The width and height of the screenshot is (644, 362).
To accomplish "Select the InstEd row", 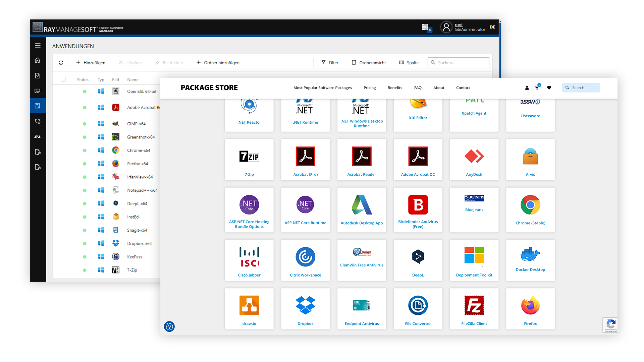I will pos(106,217).
